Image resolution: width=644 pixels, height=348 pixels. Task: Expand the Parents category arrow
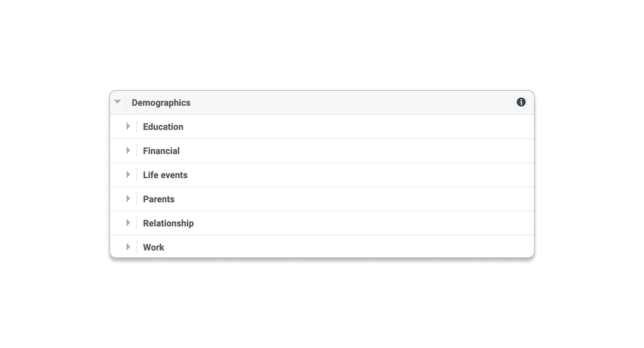(128, 199)
